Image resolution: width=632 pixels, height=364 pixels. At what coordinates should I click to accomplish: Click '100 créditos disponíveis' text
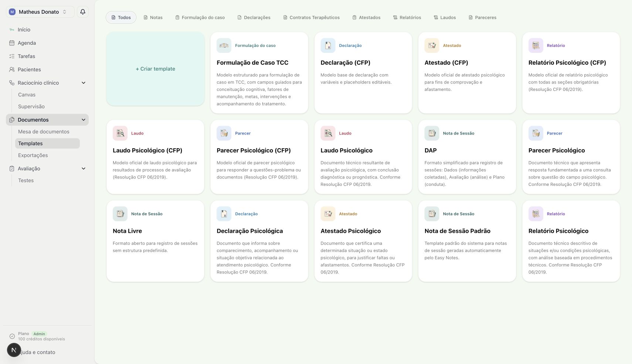pos(41,339)
